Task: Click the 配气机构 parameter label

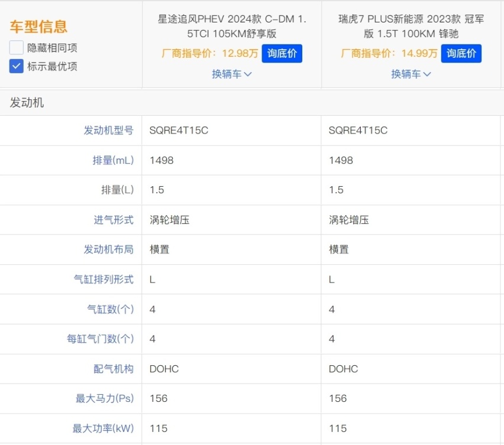Action: click(x=114, y=369)
